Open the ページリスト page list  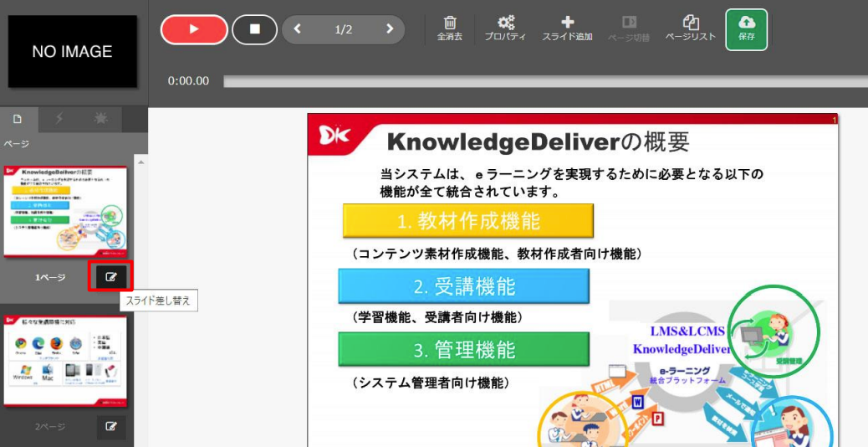pyautogui.click(x=691, y=28)
